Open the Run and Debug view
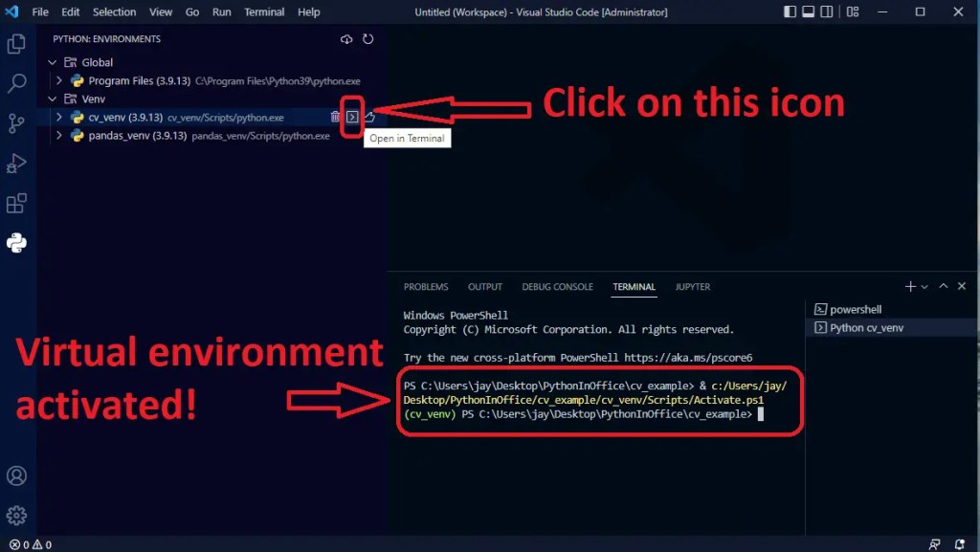 pos(17,163)
